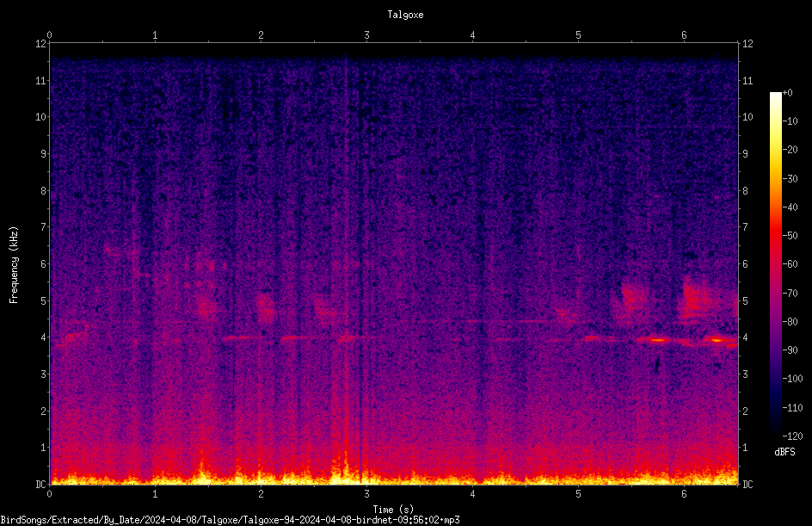Click the Frequency (kHz) axis label
The width and height of the screenshot is (812, 526).
[x=14, y=265]
